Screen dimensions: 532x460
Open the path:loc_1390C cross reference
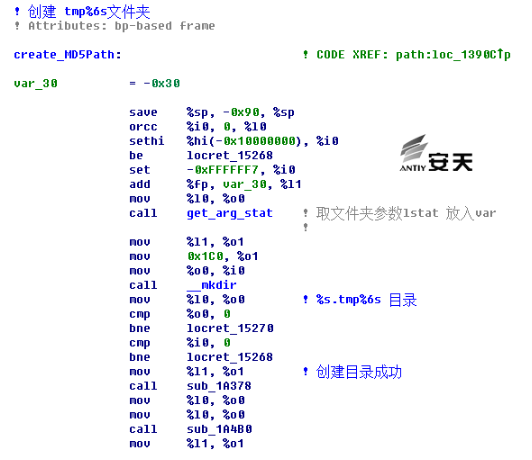[x=453, y=55]
